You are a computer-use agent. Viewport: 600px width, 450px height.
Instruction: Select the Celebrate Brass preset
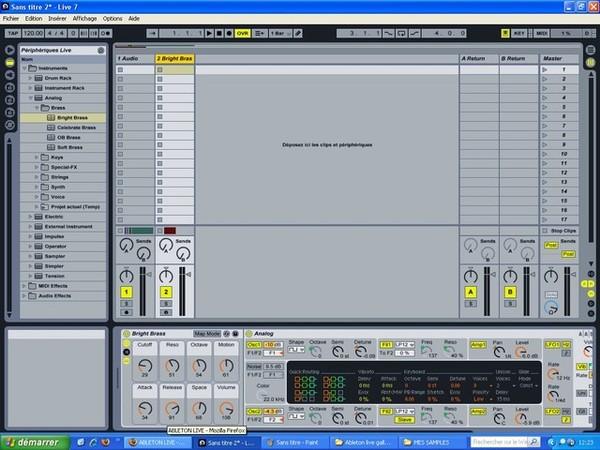pyautogui.click(x=63, y=128)
